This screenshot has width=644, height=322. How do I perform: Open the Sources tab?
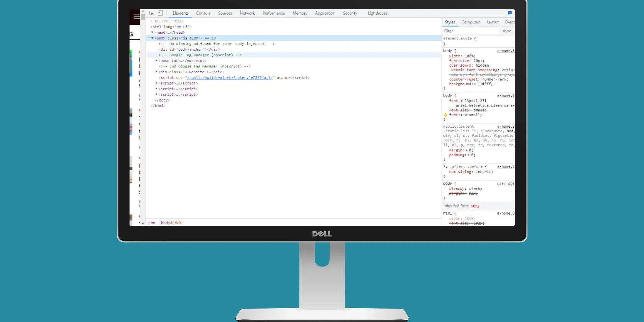(x=225, y=13)
